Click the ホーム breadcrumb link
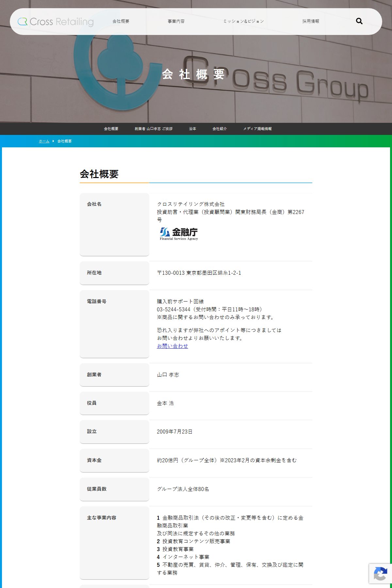The image size is (392, 588). click(44, 141)
